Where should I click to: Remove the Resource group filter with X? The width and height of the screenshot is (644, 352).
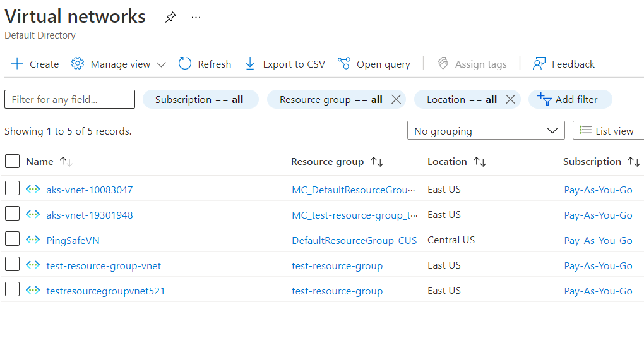[x=396, y=99]
